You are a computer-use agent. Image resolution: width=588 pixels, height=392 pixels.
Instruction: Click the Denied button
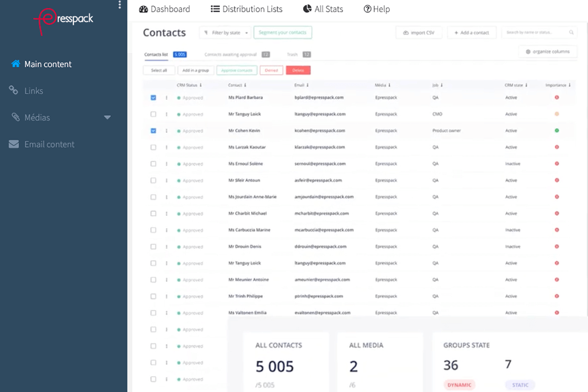271,70
